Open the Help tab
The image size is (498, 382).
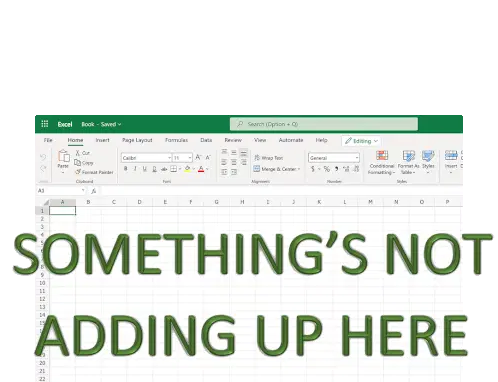point(321,140)
